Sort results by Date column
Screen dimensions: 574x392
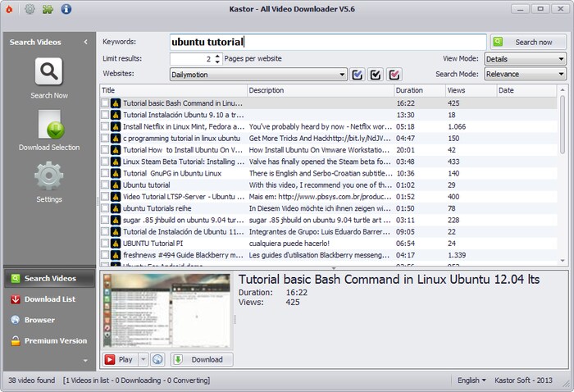[526, 90]
